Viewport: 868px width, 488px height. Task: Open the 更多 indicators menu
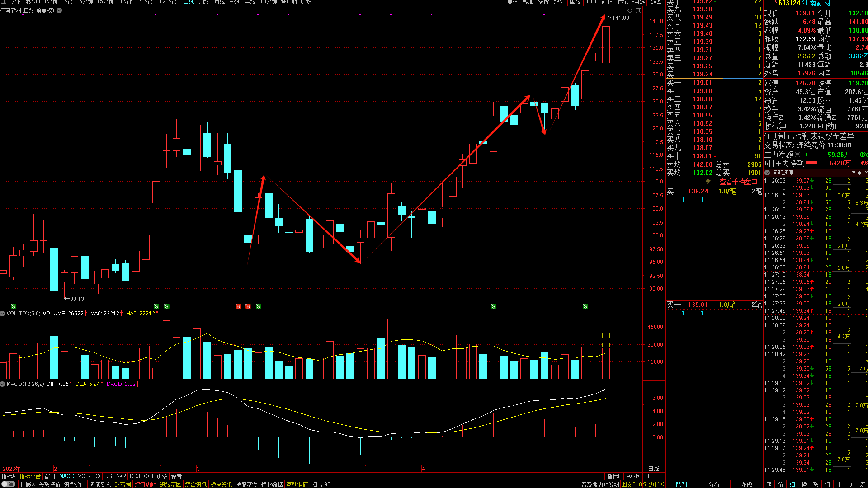click(162, 476)
